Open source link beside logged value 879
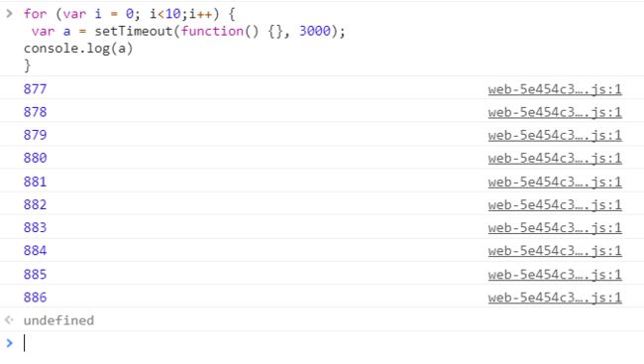Viewport: 644px width, 364px height. point(555,135)
